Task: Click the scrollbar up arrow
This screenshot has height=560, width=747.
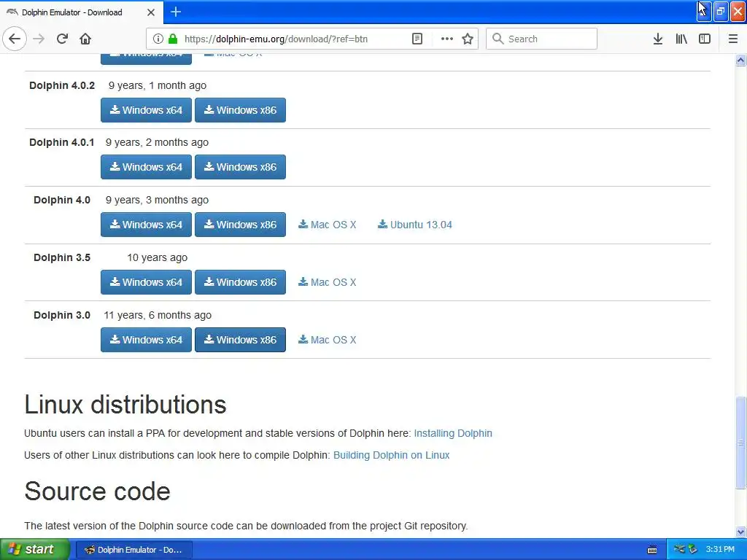Action: [740, 60]
